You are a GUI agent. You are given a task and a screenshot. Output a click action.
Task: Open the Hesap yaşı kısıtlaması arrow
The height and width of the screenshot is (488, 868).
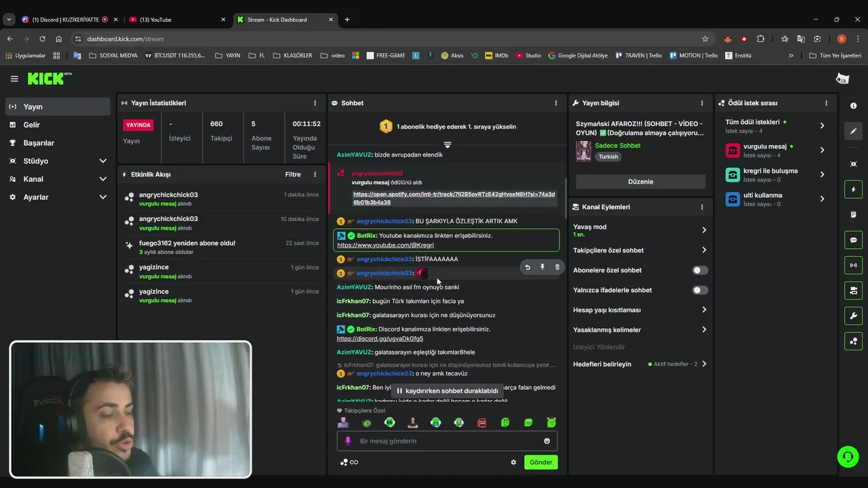pyautogui.click(x=704, y=310)
